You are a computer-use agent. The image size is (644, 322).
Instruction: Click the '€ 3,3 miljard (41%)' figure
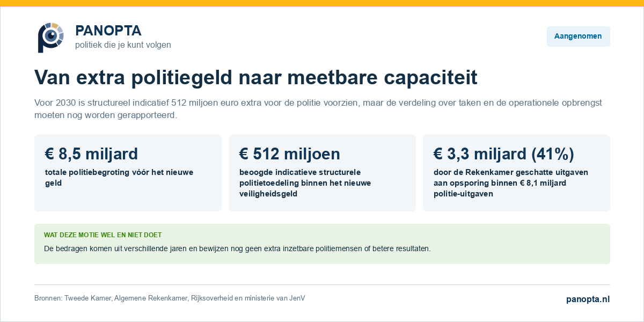(504, 154)
